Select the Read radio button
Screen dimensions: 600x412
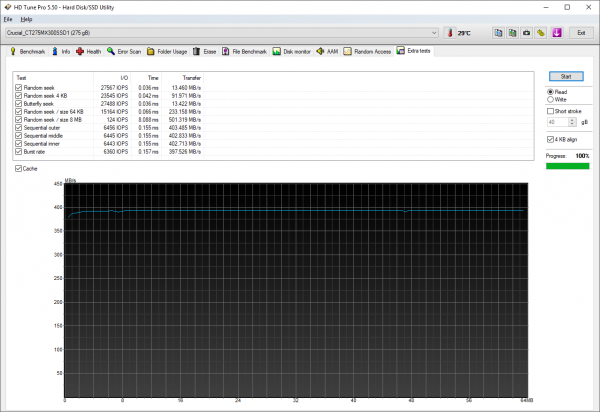coord(550,92)
